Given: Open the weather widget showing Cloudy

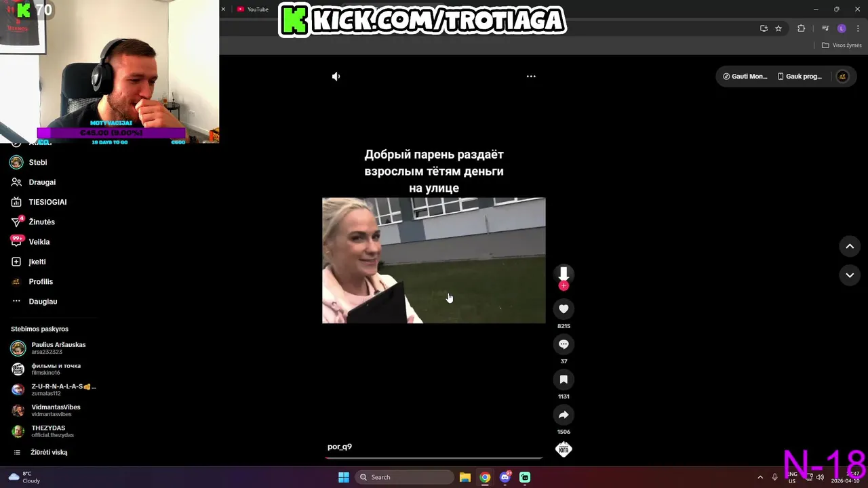Looking at the screenshot, I should (x=24, y=477).
